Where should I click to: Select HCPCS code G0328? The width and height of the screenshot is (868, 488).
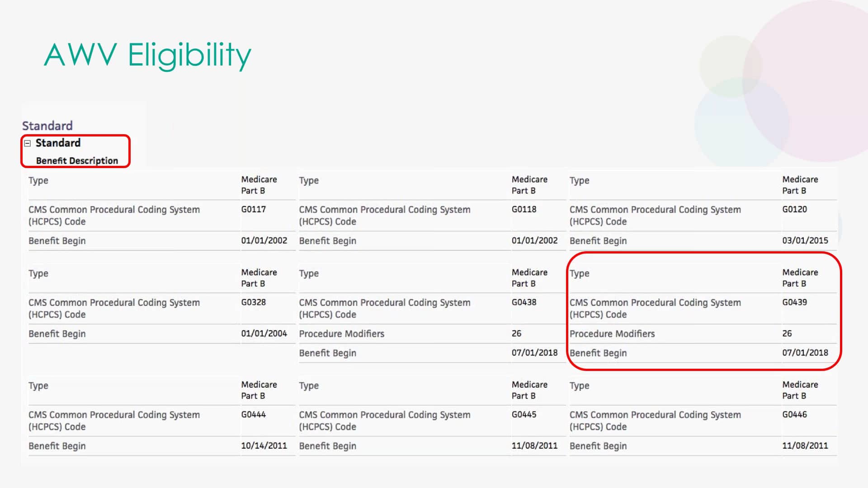253,302
